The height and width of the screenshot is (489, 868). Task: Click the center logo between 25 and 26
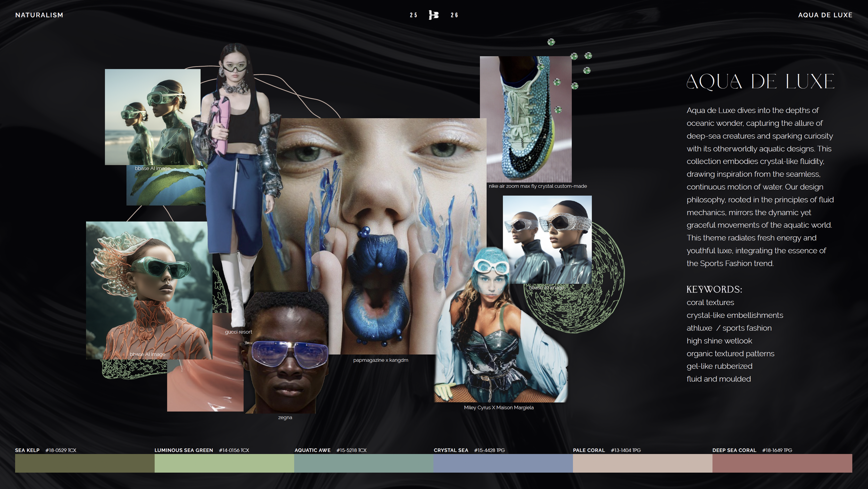click(x=434, y=15)
